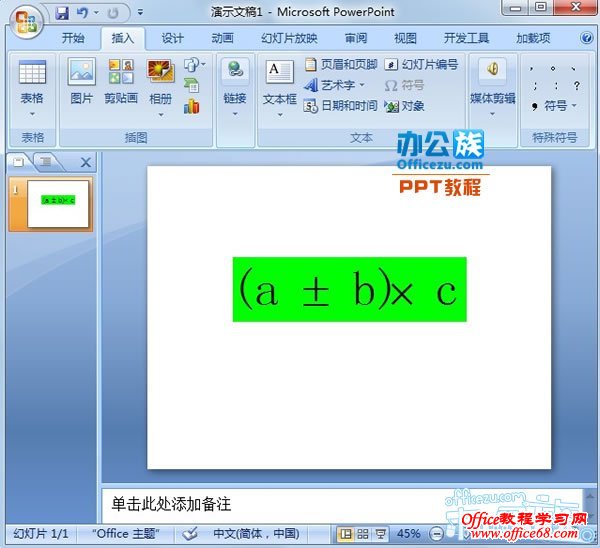Click the notes field 单击此处添加备注
This screenshot has height=548, width=600.
click(x=171, y=504)
